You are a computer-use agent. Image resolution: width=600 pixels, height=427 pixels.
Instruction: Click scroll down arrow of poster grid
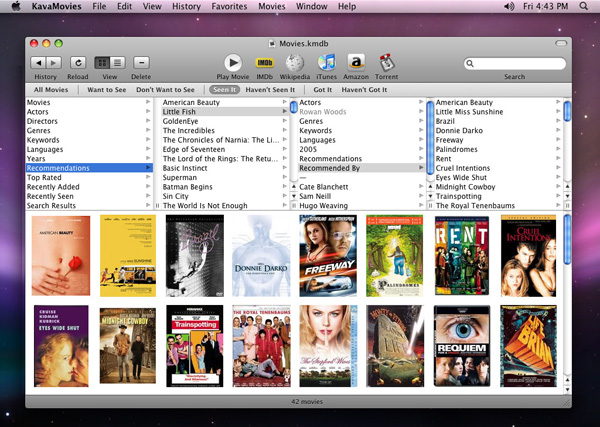[567, 390]
